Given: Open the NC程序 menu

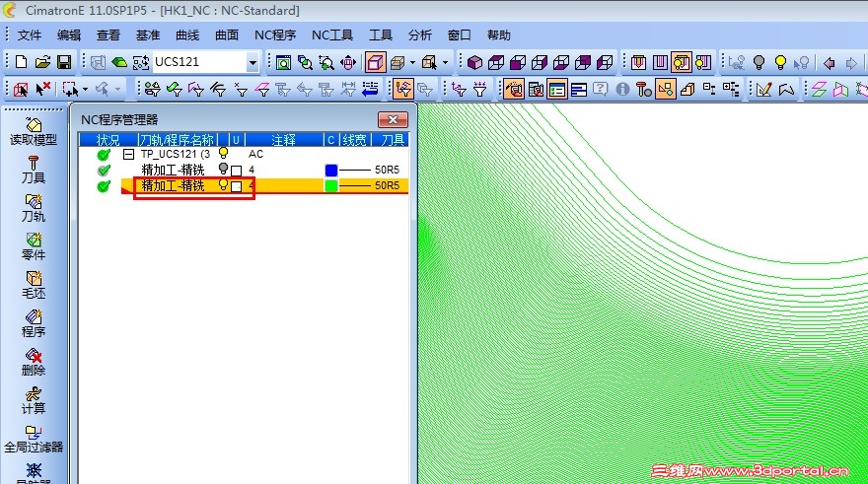Looking at the screenshot, I should [275, 35].
